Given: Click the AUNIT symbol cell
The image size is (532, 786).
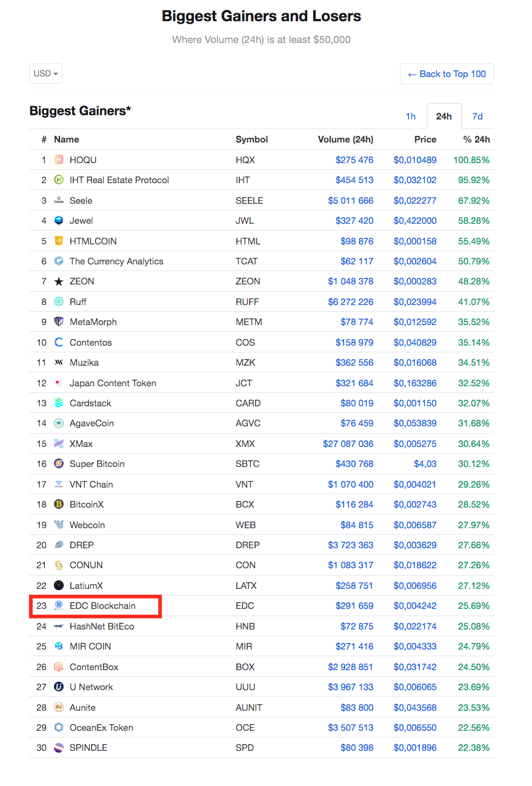Looking at the screenshot, I should pyautogui.click(x=248, y=708).
